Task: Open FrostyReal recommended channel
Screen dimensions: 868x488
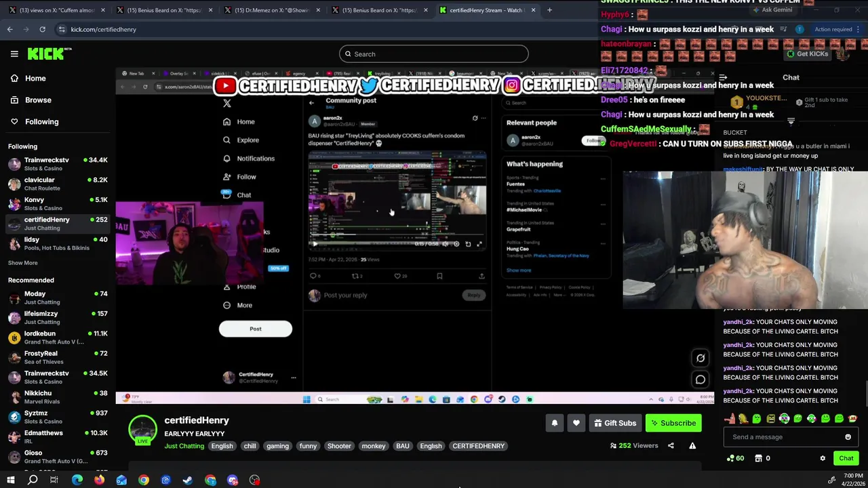Action: point(58,357)
